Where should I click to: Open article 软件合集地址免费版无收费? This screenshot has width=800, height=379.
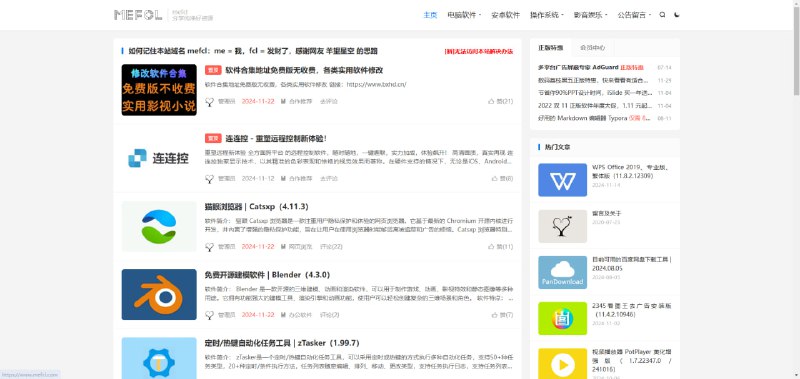coord(304,70)
